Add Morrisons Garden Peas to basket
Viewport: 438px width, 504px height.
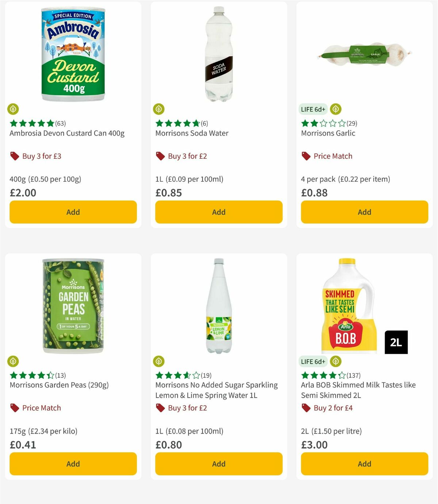(73, 464)
